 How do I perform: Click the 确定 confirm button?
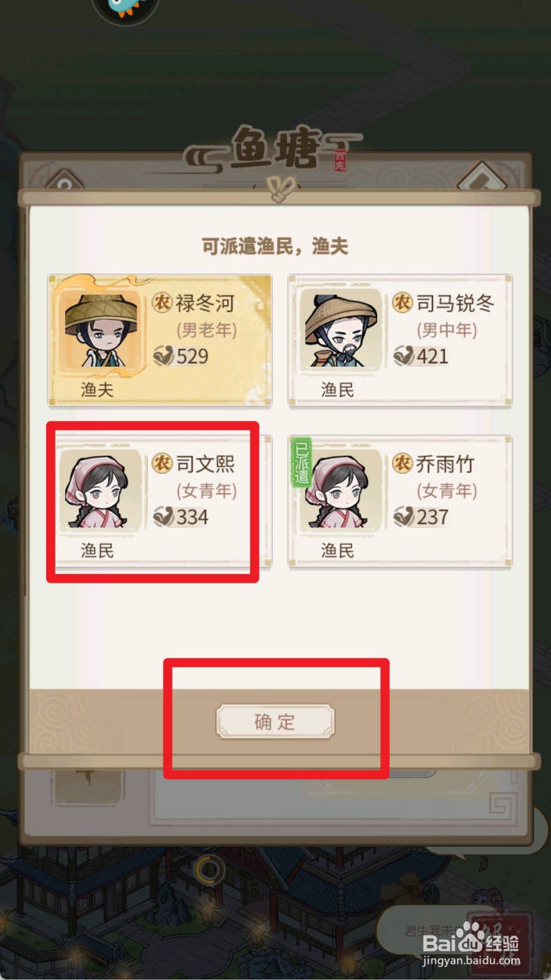pos(275,722)
